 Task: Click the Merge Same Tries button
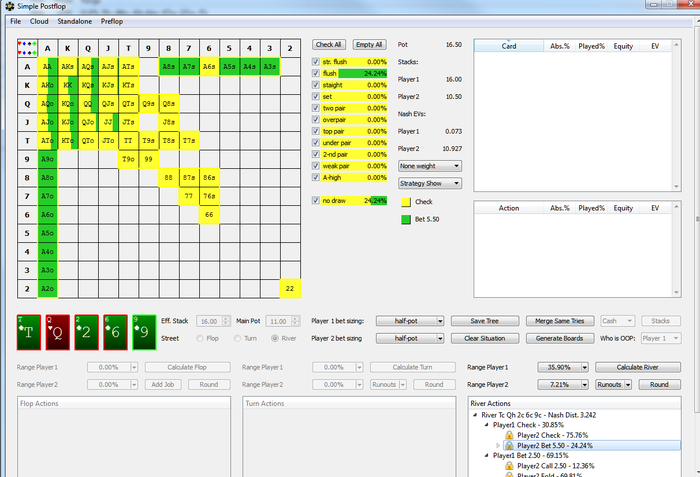tap(560, 321)
